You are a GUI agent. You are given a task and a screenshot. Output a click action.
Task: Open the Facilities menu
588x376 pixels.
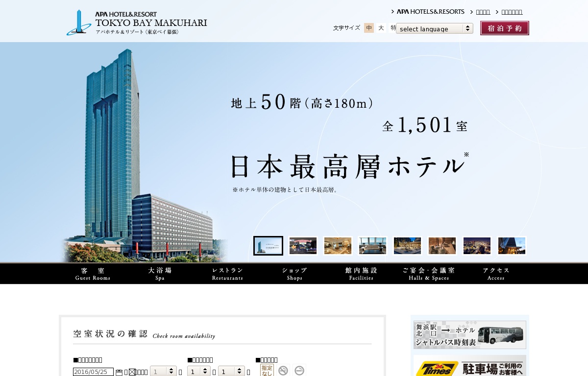click(361, 274)
